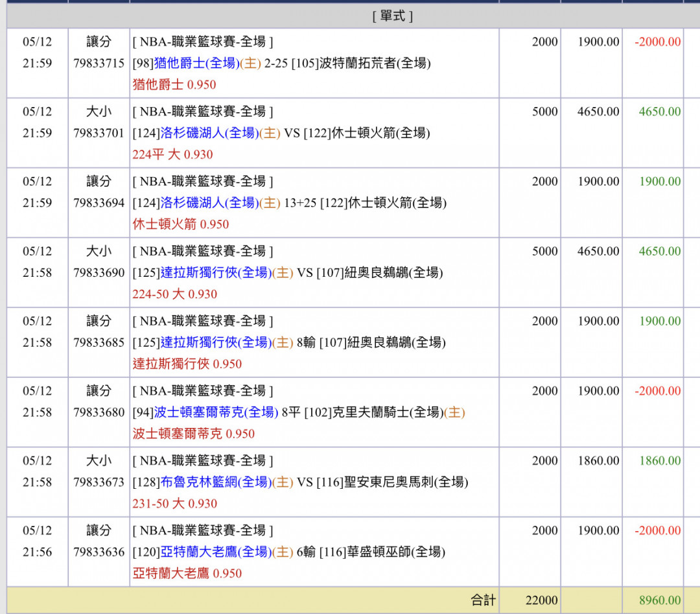
Task: Click the 波士頓塞爾蒂克 0.950 bet selection
Action: 193,434
